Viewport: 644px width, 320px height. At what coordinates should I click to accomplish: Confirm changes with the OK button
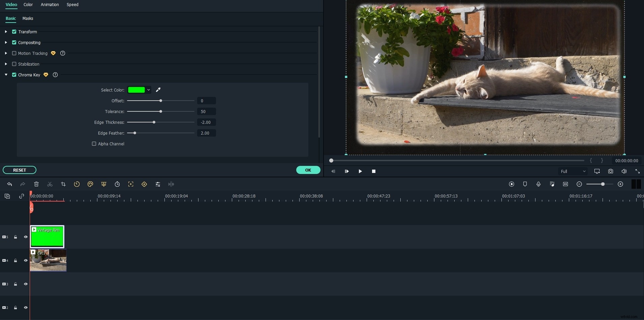[308, 170]
